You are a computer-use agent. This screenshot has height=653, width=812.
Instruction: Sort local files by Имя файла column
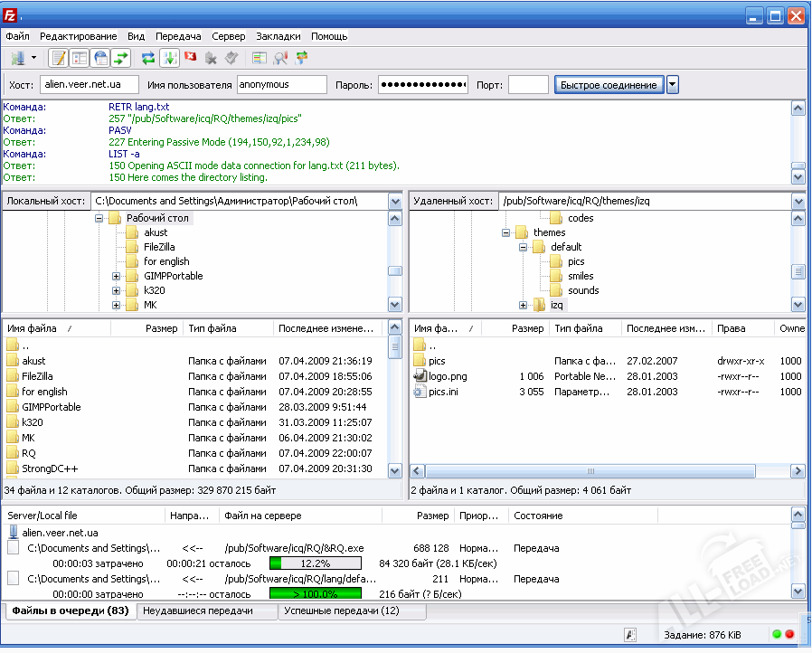tap(32, 329)
